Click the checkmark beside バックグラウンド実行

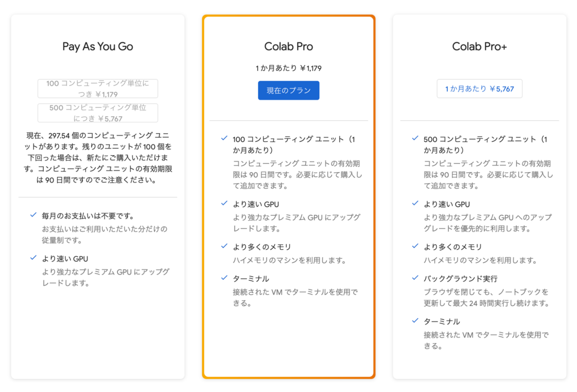[415, 278]
